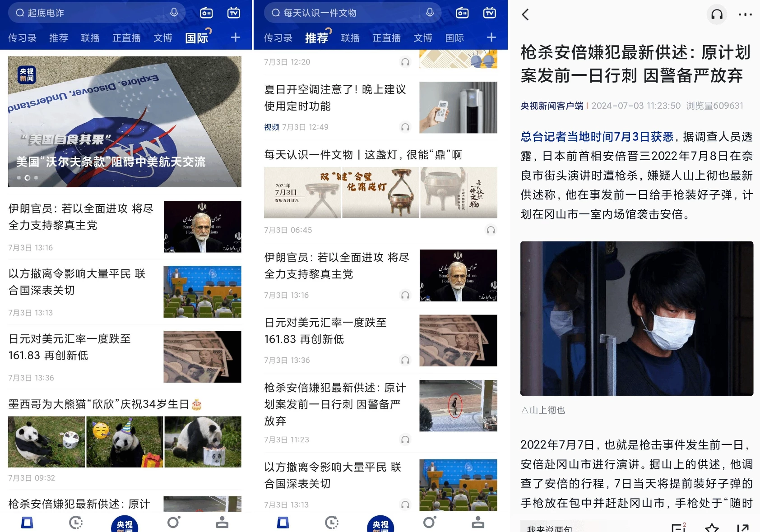Tap the 每天认识一件文物 search field
760x532 pixels.
pyautogui.click(x=352, y=13)
